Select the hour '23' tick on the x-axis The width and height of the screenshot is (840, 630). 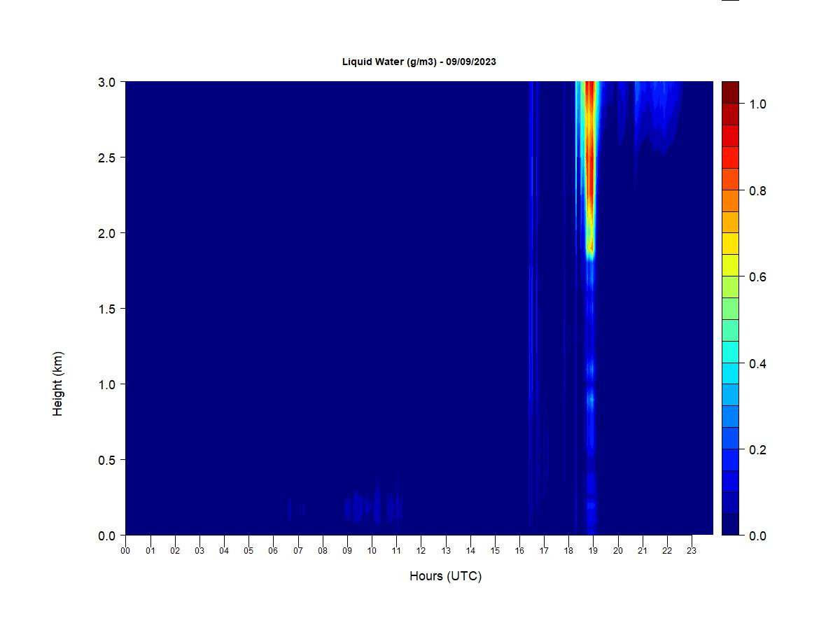tap(692, 550)
